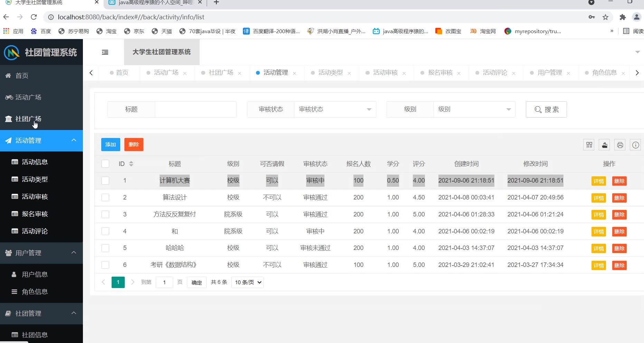644x343 pixels.
Task: Close the 活动审核 tab
Action: click(404, 73)
